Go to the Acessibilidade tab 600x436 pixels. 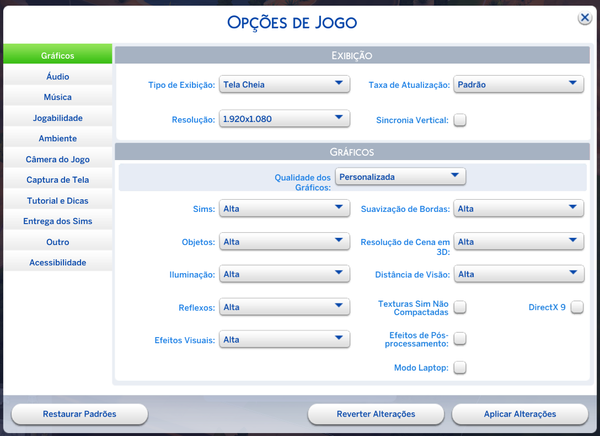point(58,262)
